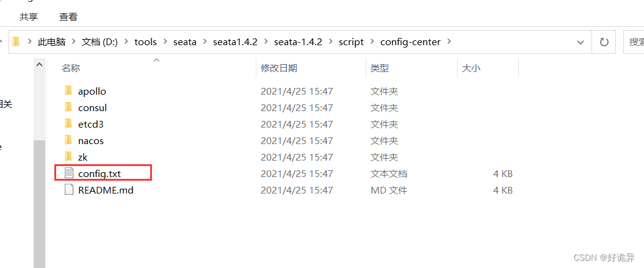The height and width of the screenshot is (268, 644).
Task: Select the nacos folder icon
Action: pyautogui.click(x=68, y=140)
